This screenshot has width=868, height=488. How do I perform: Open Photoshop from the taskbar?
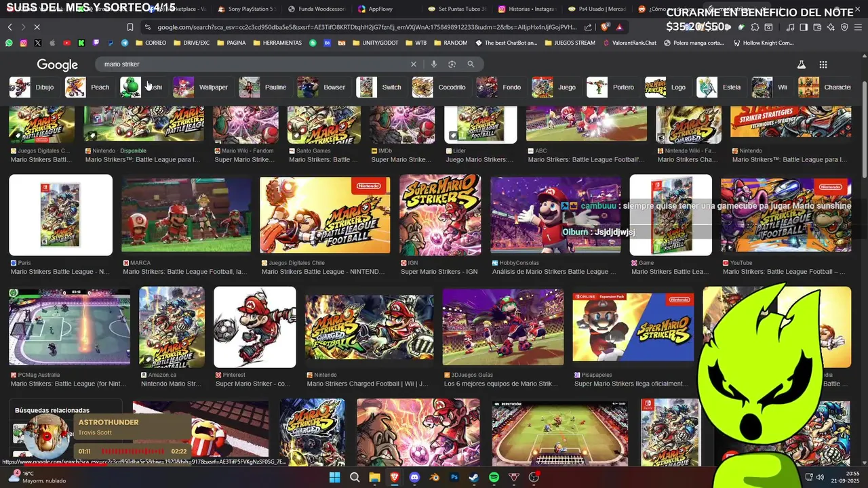454,477
